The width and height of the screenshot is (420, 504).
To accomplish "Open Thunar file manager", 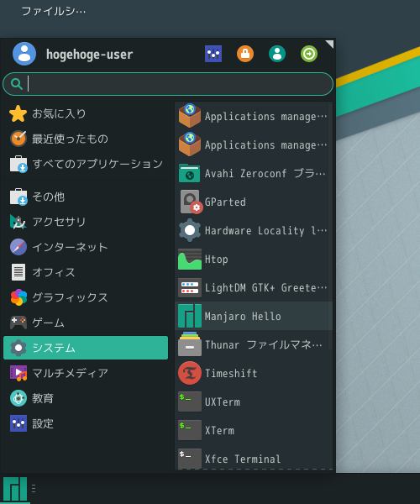I will (x=254, y=344).
